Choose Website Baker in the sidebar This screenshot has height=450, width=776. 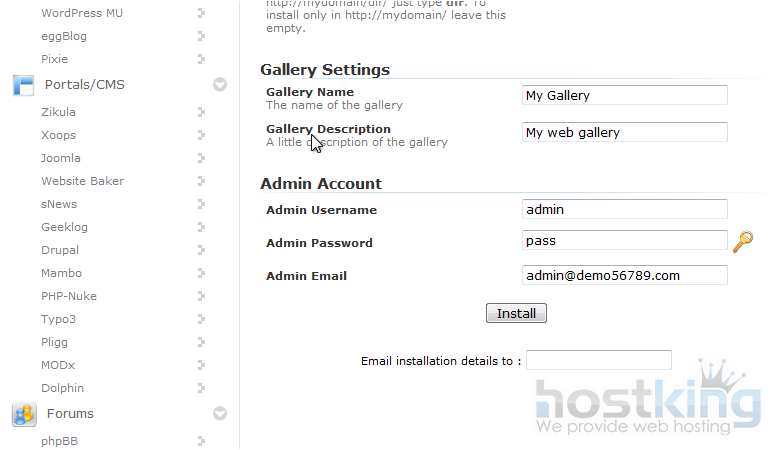(82, 181)
